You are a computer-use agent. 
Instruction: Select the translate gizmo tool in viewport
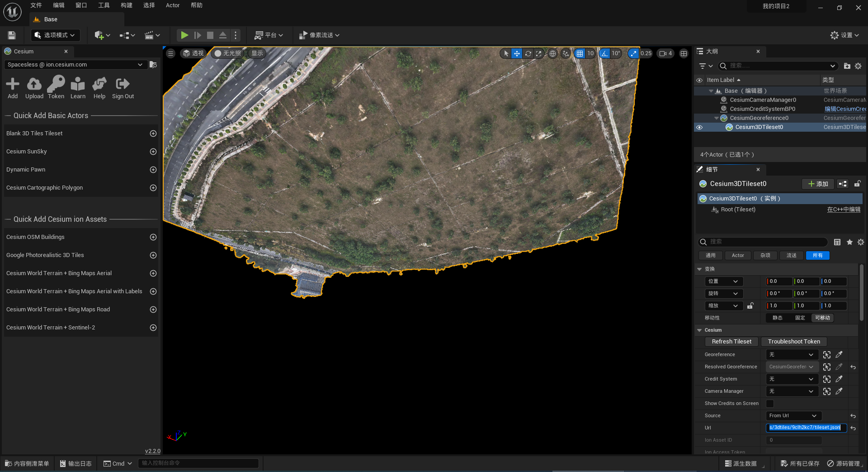[517, 53]
